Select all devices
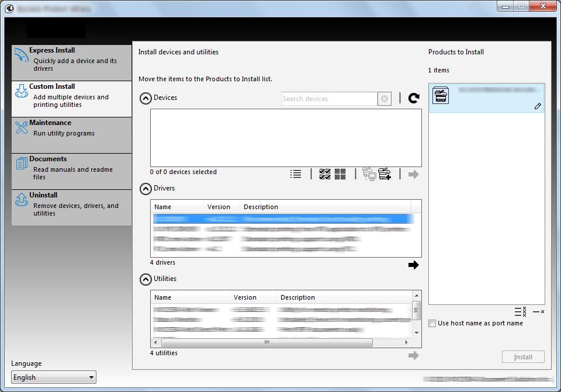Viewport: 561px width, 392px height. click(325, 174)
